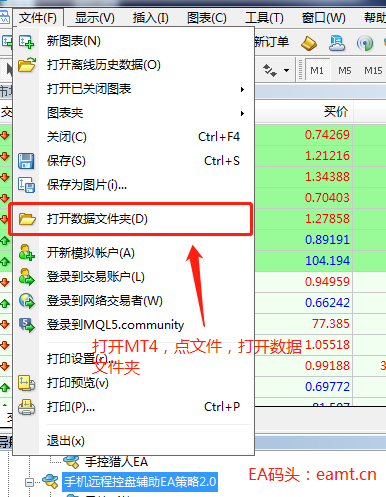Image resolution: width=386 pixels, height=497 pixels.
Task: Switch the chart to M5 timeframe
Action: click(345, 70)
